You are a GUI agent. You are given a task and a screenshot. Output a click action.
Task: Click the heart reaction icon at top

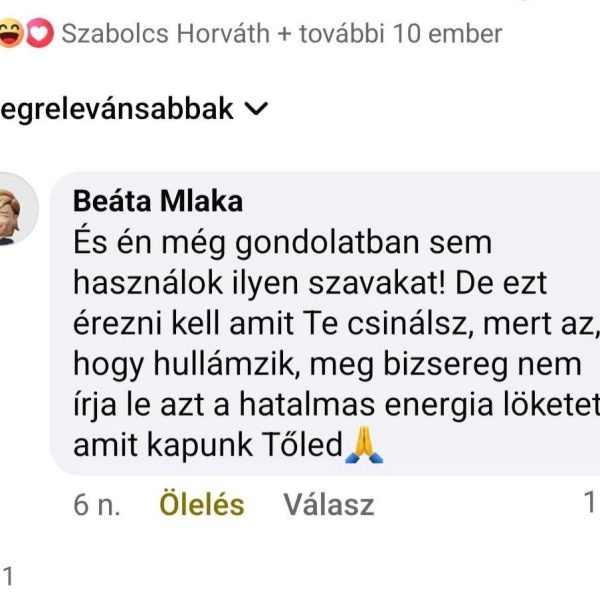click(x=40, y=34)
